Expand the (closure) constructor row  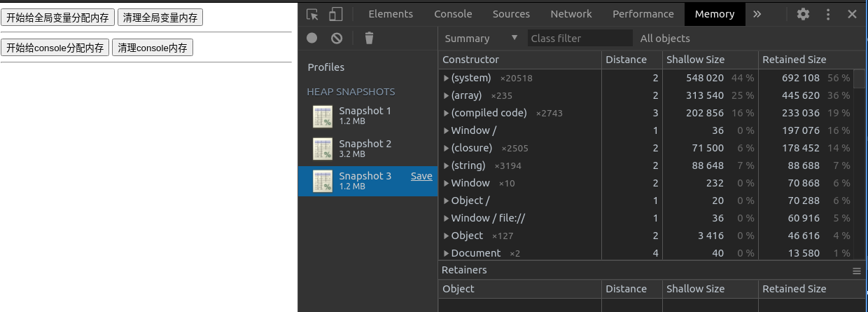click(447, 148)
